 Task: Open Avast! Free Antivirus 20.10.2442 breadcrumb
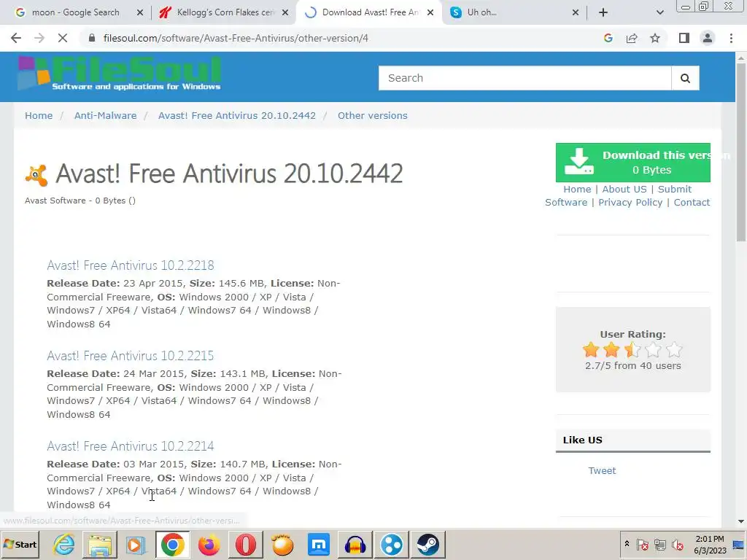click(x=237, y=116)
